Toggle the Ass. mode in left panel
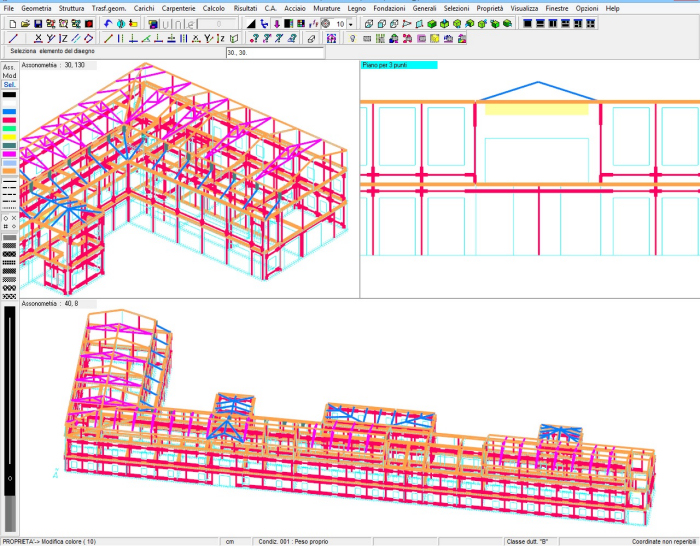This screenshot has width=700, height=546. (9, 67)
